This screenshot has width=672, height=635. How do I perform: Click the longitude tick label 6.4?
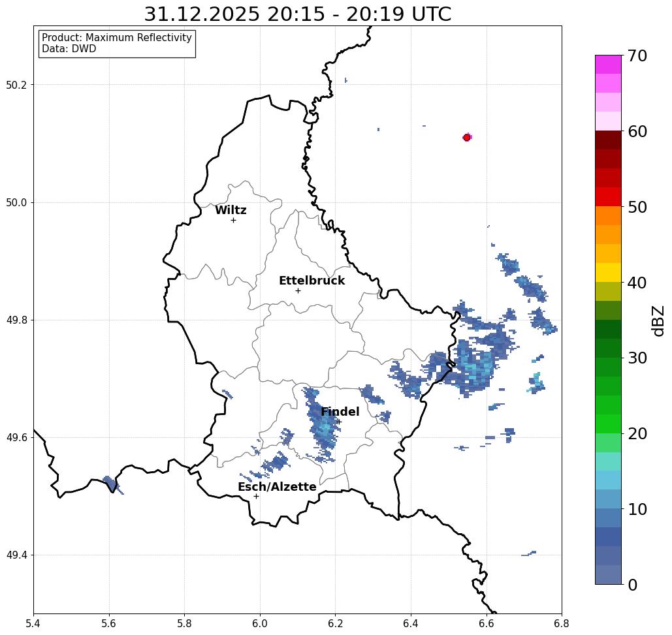[411, 623]
